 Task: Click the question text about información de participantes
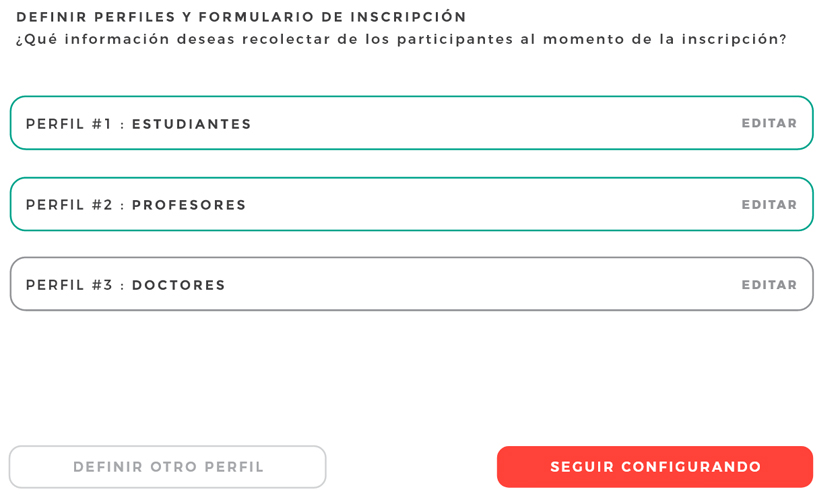click(401, 40)
